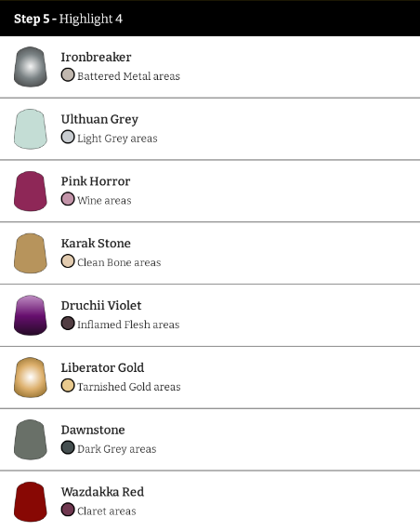Tap the Druchii Violet shade pot icon
The image size is (420, 531).
[31, 315]
